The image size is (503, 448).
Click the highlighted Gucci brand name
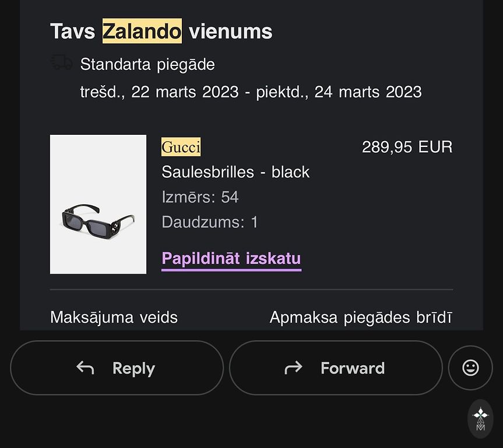click(181, 147)
